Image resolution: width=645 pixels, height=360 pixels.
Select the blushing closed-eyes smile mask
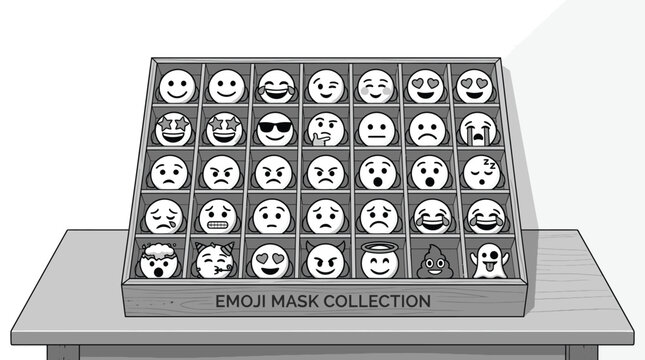pyautogui.click(x=376, y=86)
